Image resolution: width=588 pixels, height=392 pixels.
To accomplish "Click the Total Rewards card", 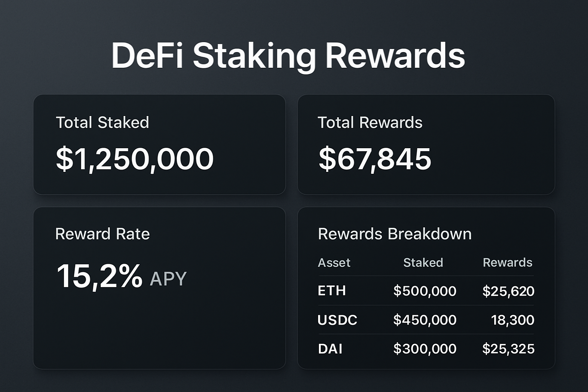I will 426,145.
